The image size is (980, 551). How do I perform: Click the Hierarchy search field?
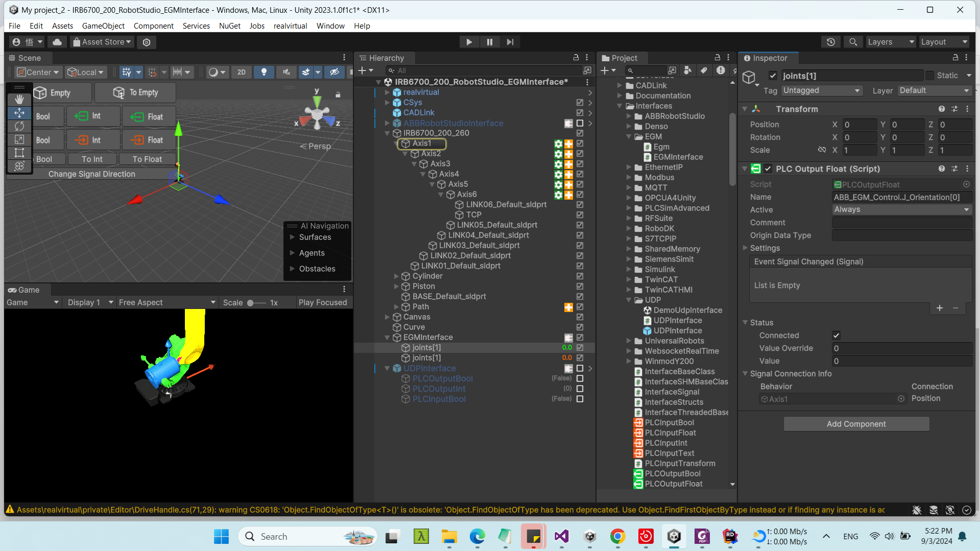coord(483,70)
